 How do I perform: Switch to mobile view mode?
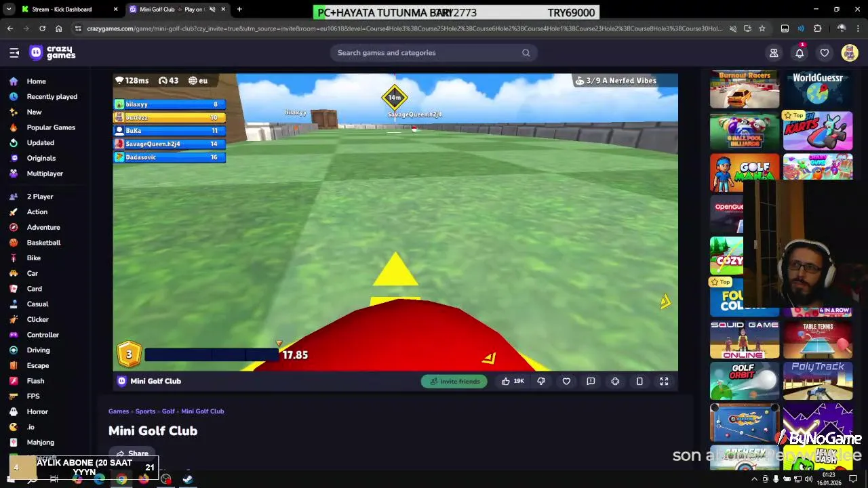(639, 382)
